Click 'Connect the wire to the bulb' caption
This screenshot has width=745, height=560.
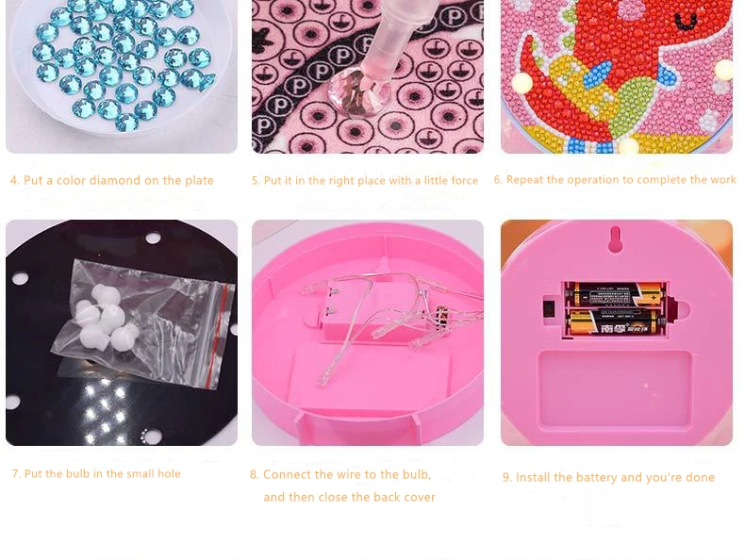340,474
